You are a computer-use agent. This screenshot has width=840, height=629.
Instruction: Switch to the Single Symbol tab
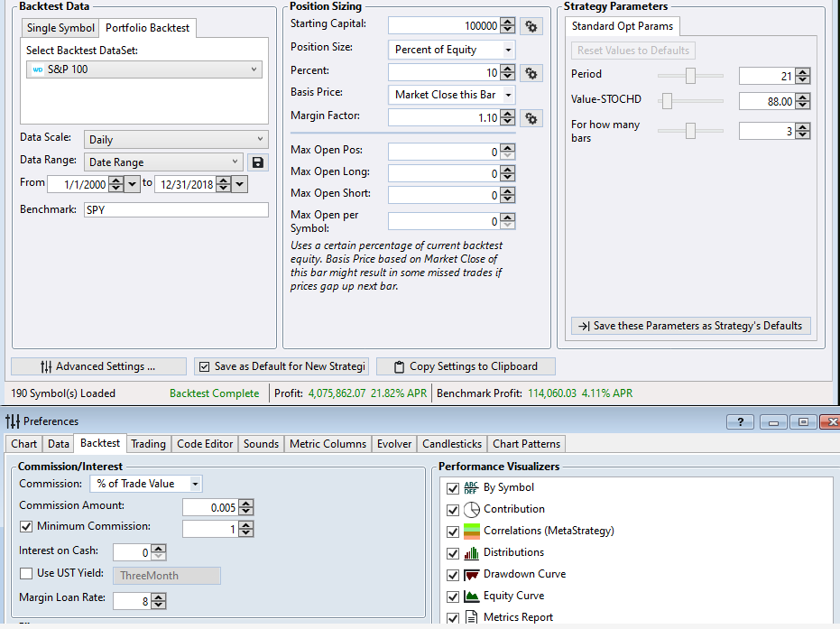pos(60,28)
